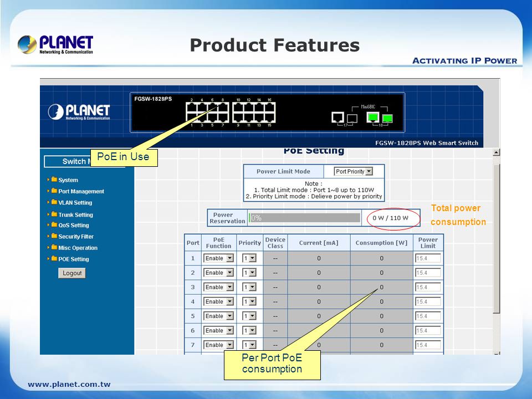Open PoE Function dropdown for port 1
This screenshot has width=532, height=399.
tap(218, 258)
